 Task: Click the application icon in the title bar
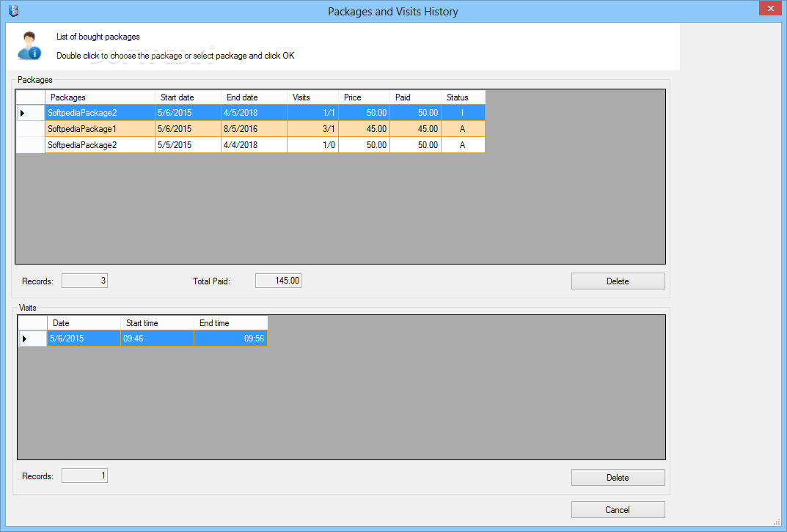(13, 11)
